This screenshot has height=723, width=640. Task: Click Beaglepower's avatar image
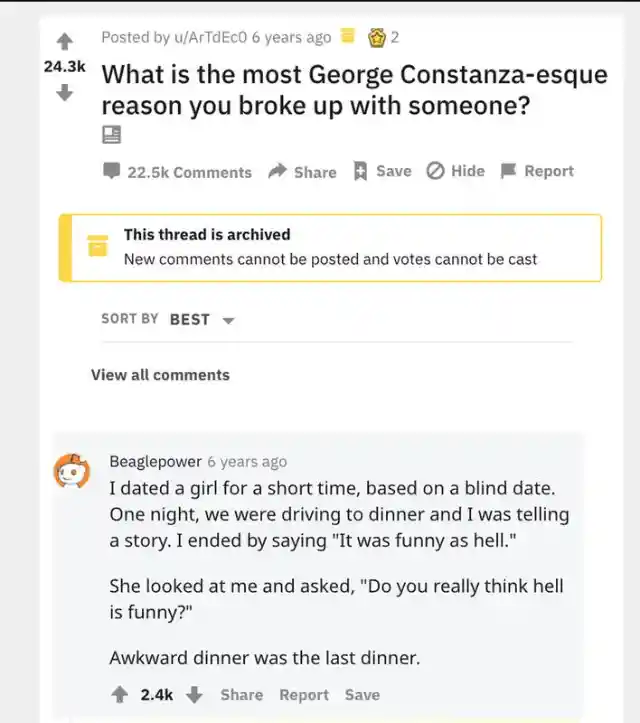coord(72,470)
